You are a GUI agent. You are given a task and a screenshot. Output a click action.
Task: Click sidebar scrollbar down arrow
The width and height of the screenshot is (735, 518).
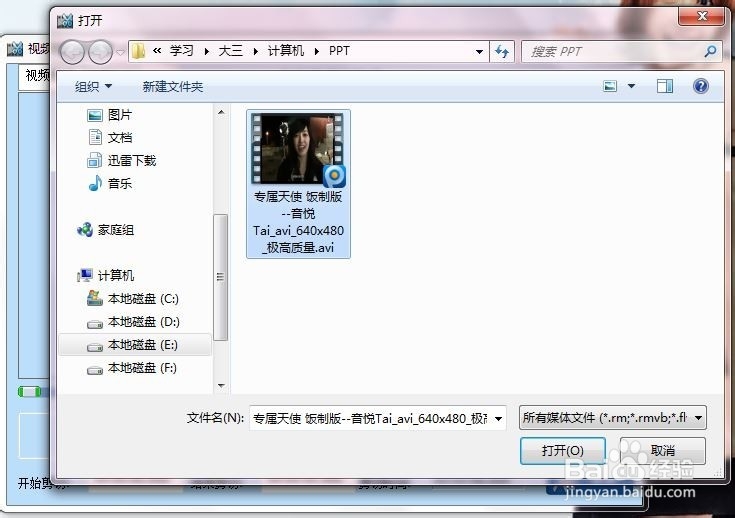tap(221, 386)
